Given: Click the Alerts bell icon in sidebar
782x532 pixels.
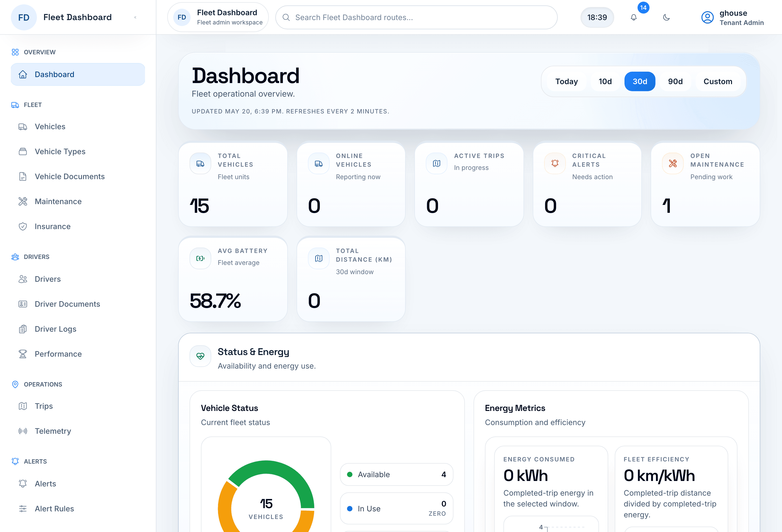Looking at the screenshot, I should pos(23,484).
